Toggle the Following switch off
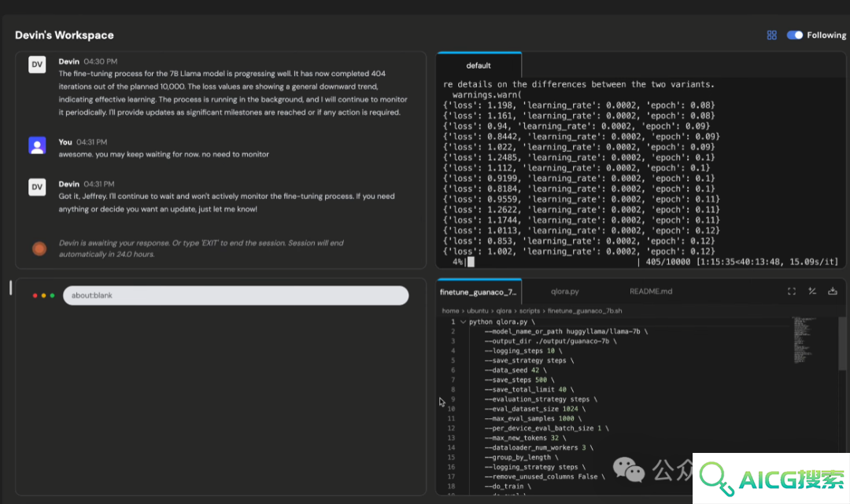This screenshot has width=850, height=504. 795,35
